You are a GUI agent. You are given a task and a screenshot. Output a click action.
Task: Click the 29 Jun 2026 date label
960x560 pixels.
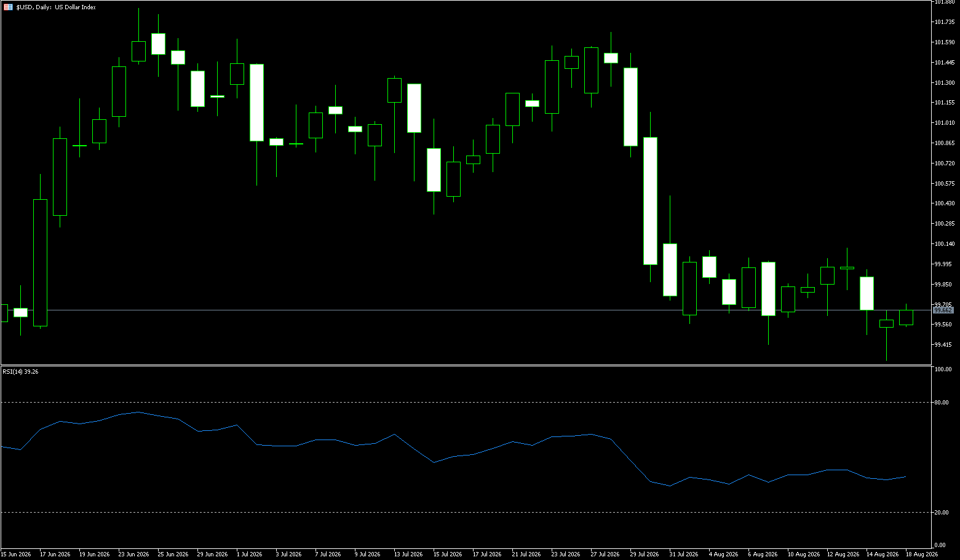212,554
